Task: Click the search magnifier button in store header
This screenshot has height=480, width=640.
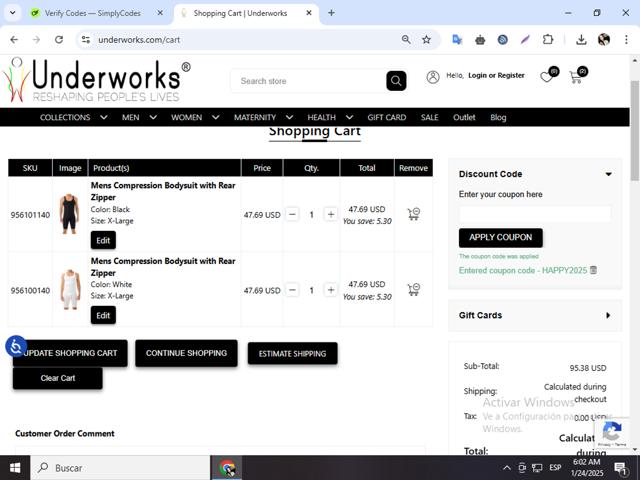Action: (396, 81)
